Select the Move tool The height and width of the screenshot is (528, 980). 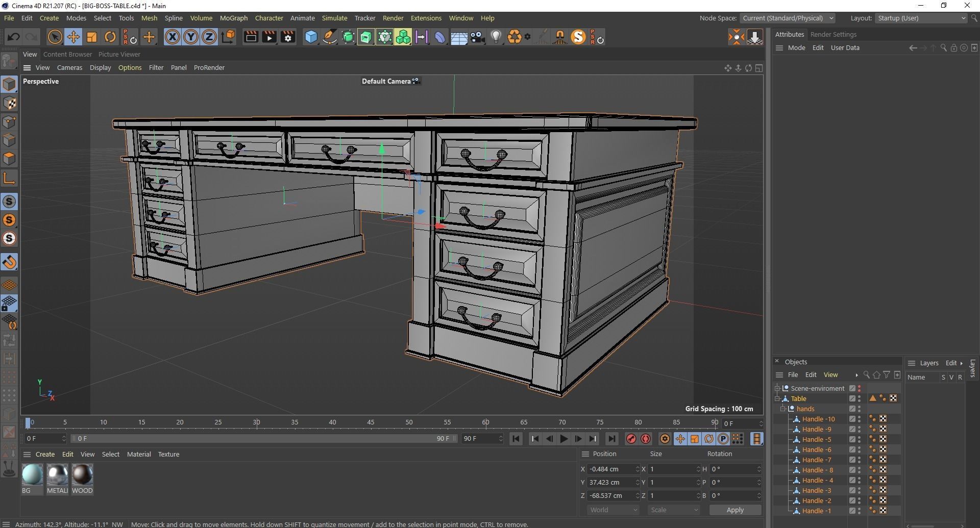pos(73,37)
